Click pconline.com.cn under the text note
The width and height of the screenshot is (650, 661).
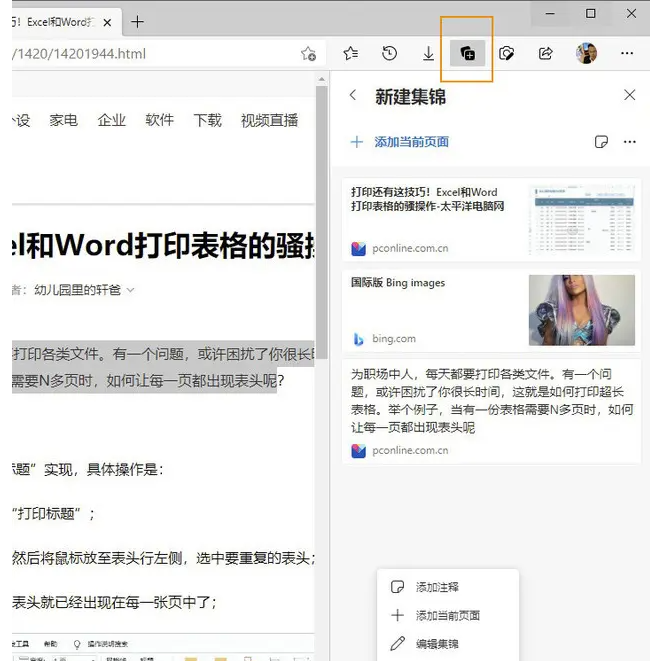click(410, 450)
